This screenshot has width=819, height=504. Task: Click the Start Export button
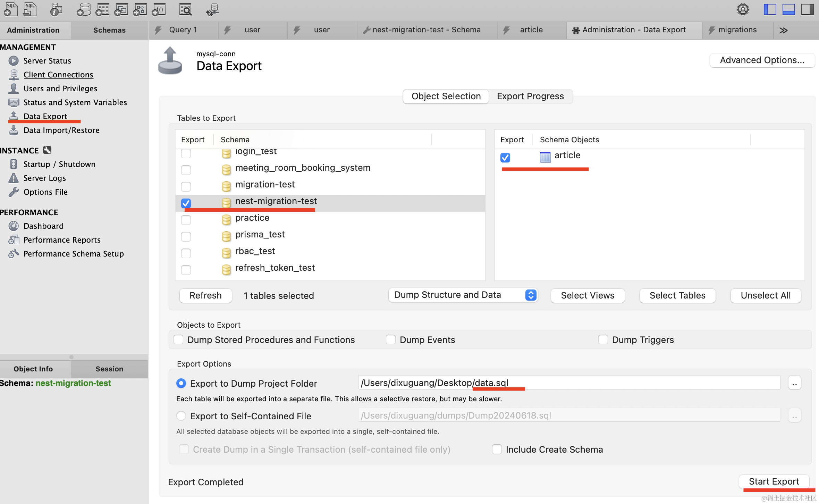pyautogui.click(x=774, y=481)
